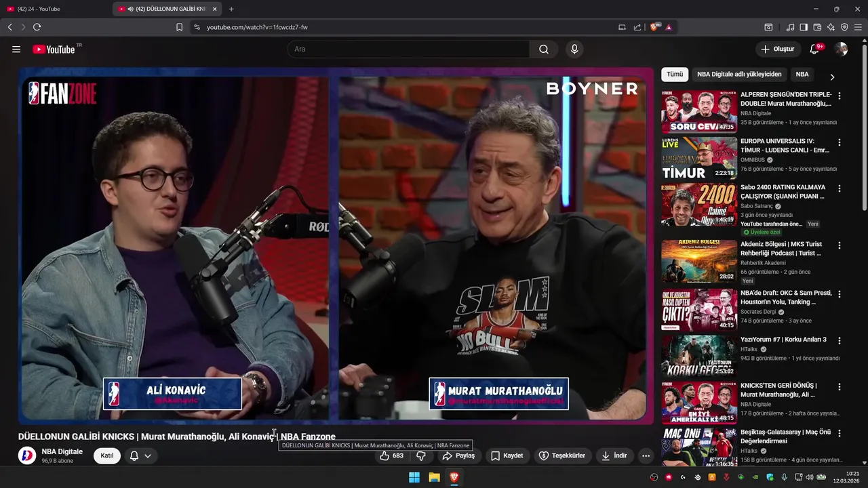This screenshot has width=868, height=488.
Task: Select the NBA filter chip
Action: click(x=802, y=75)
